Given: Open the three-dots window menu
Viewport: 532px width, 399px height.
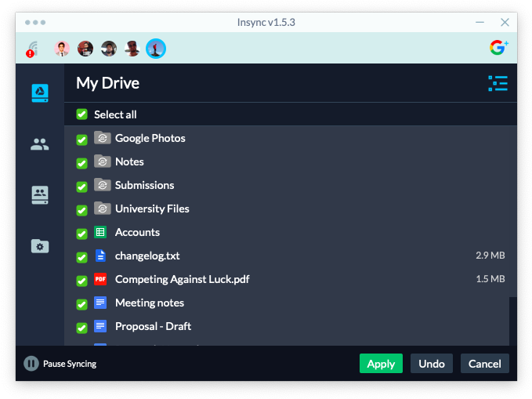Looking at the screenshot, I should point(35,23).
